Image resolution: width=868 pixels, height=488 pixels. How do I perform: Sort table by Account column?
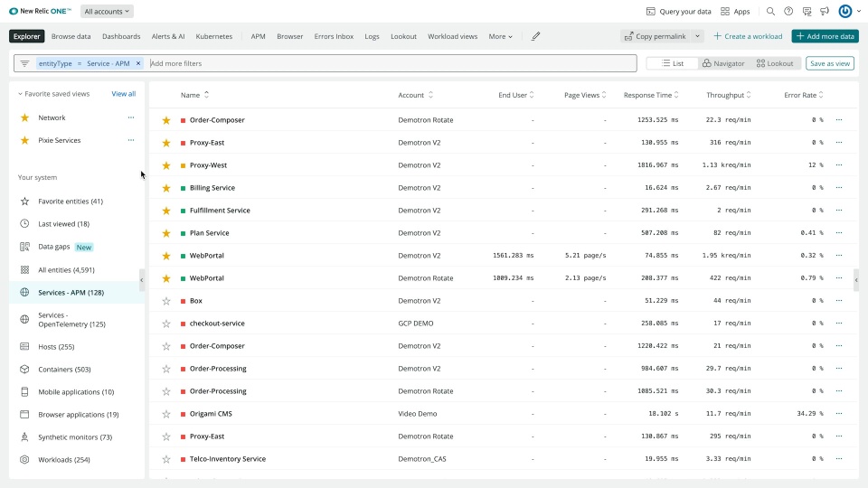[x=416, y=95]
